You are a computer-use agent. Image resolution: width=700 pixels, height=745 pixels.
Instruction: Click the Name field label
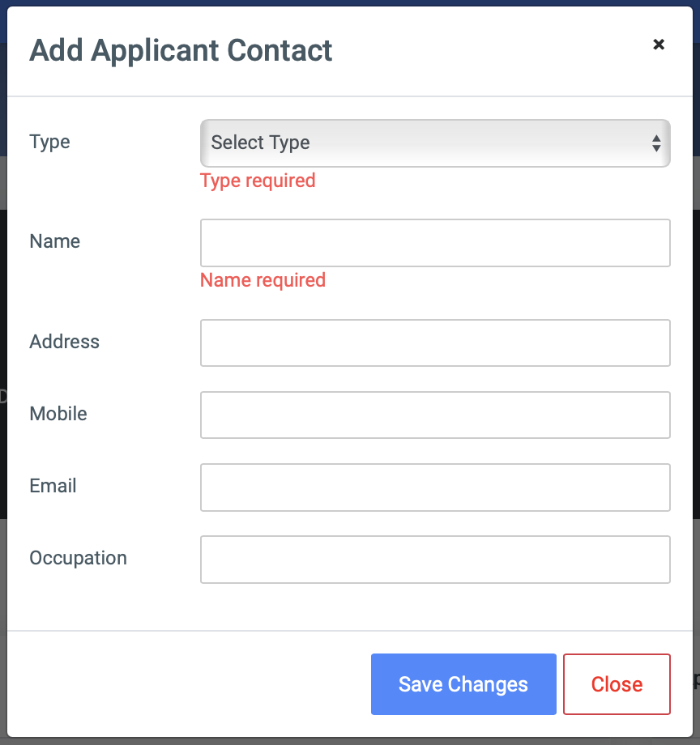(54, 241)
